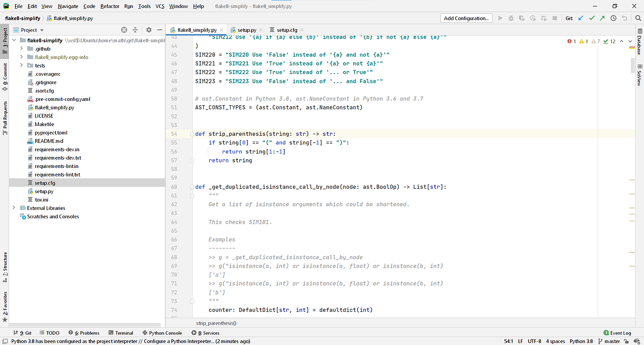Open Search Everywhere magnifier icon
Image resolution: width=644 pixels, height=345 pixels.
pyautogui.click(x=638, y=18)
